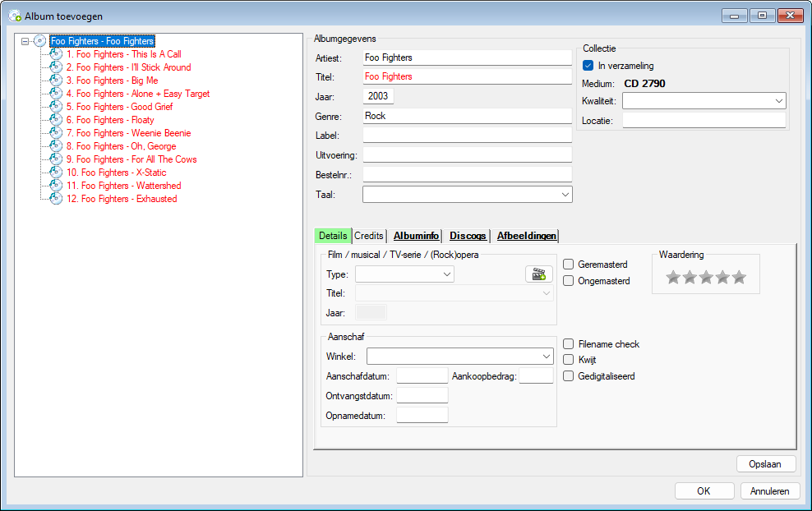Select track 9. Foo Fighters - For All The Cows
Screen dimensions: 812x511
[x=131, y=159]
